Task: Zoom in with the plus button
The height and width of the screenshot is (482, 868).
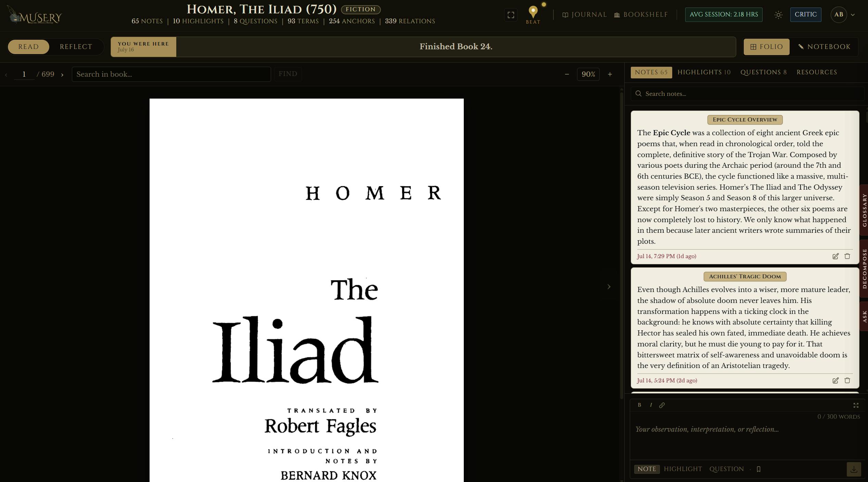Action: click(x=610, y=74)
